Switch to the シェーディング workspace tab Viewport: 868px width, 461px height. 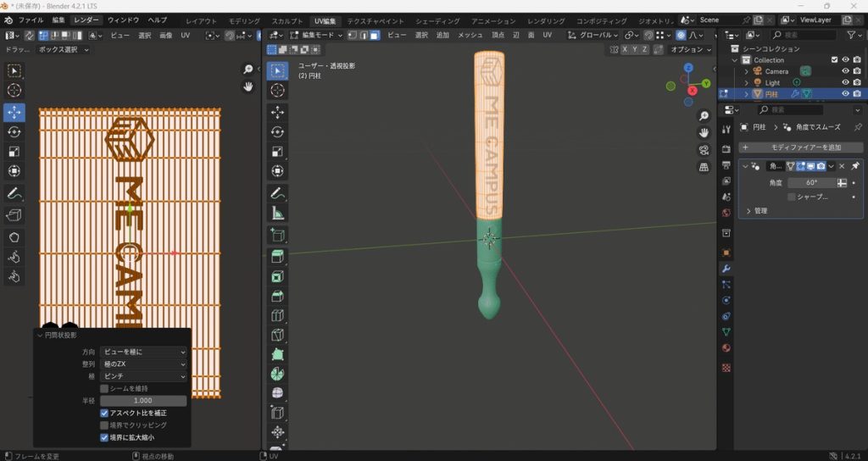coord(437,21)
